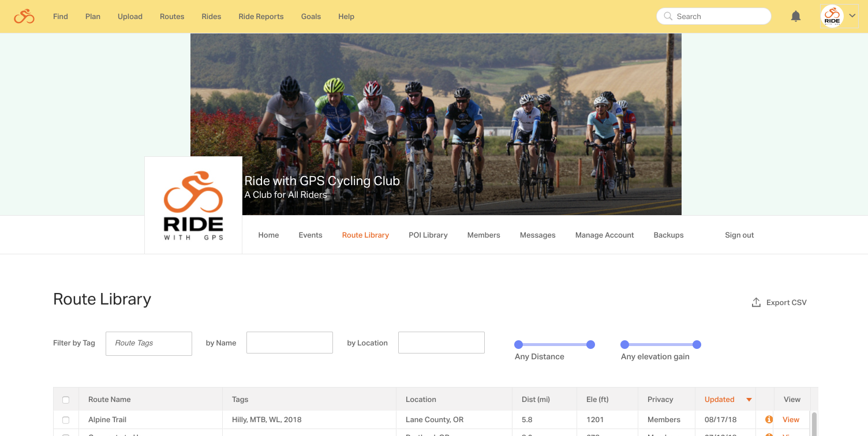Select the Route Library tab
This screenshot has width=868, height=436.
365,235
